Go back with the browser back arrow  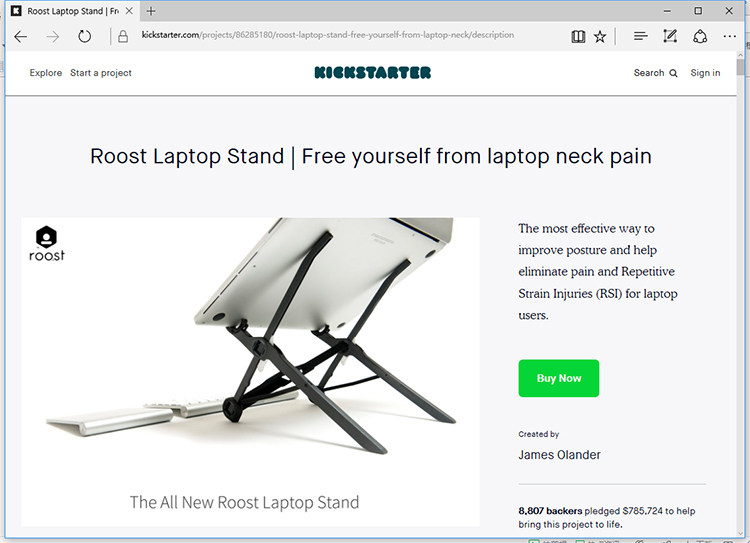21,36
